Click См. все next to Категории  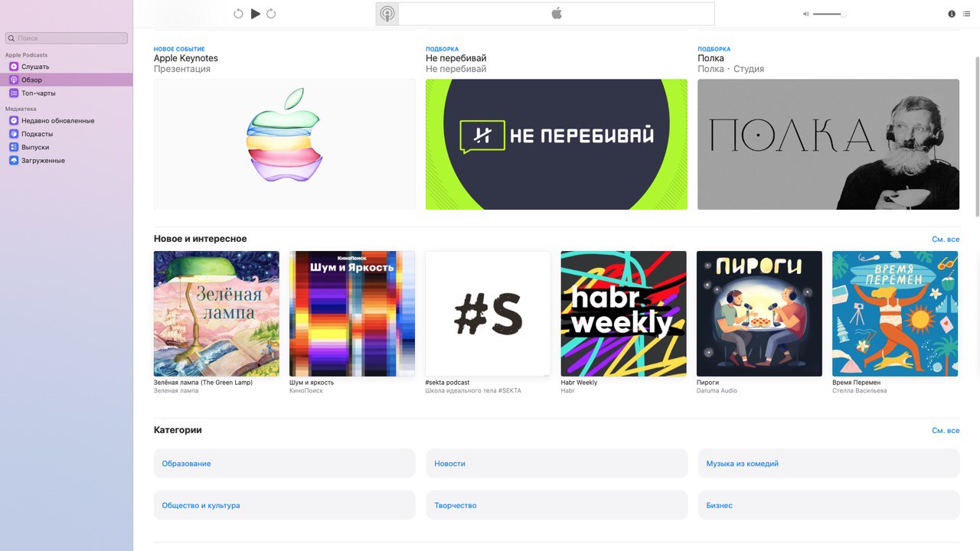point(946,431)
